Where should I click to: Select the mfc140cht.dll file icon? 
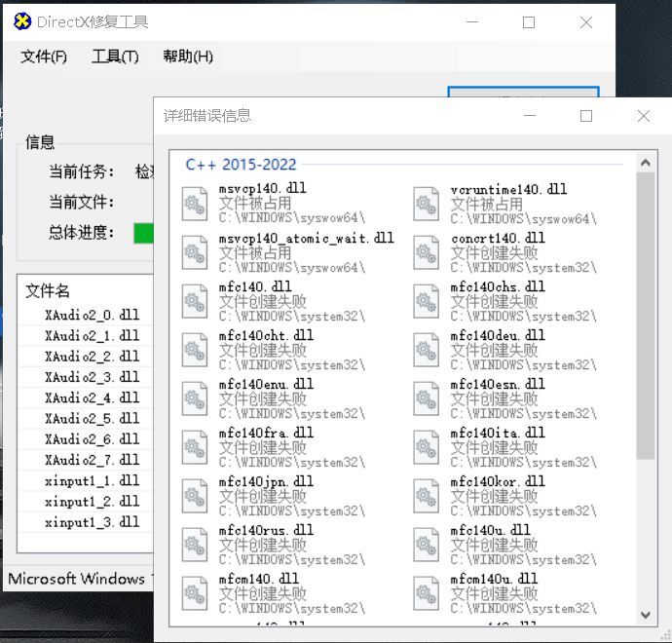click(x=195, y=350)
